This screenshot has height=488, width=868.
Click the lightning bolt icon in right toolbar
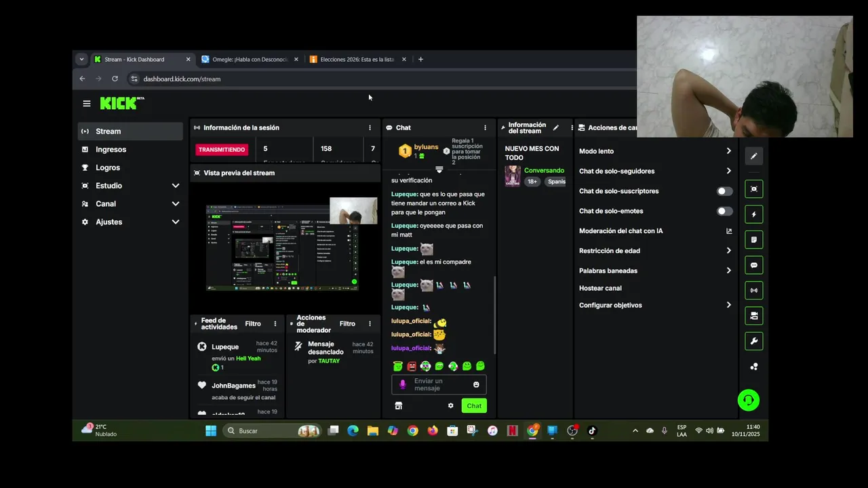(x=753, y=214)
